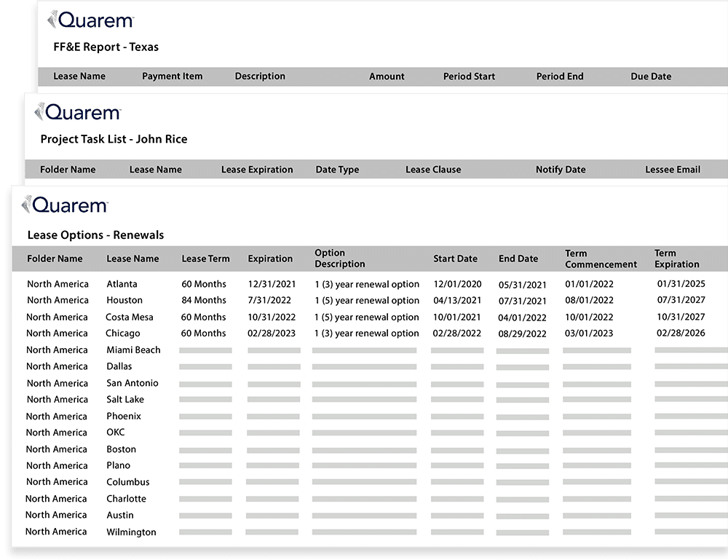Click term commencement 01/01/2022
Screen dimensions: 728x560
[x=589, y=284]
